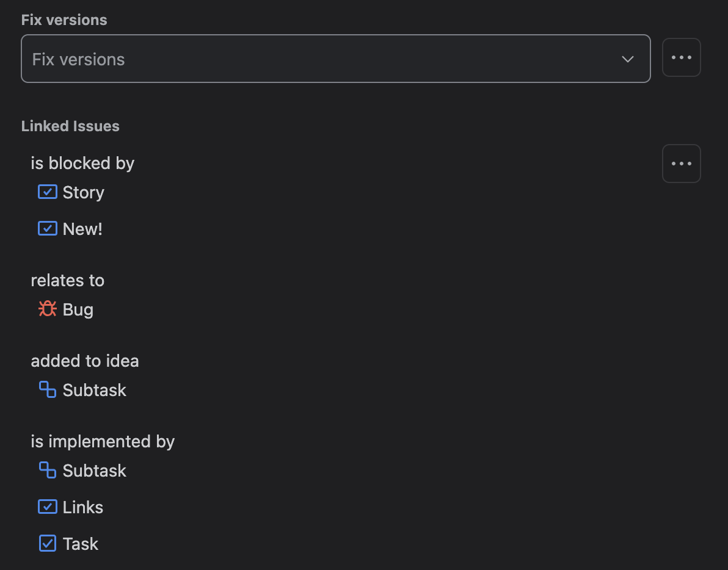Open the Story linked issue
The width and height of the screenshot is (728, 570).
point(84,192)
